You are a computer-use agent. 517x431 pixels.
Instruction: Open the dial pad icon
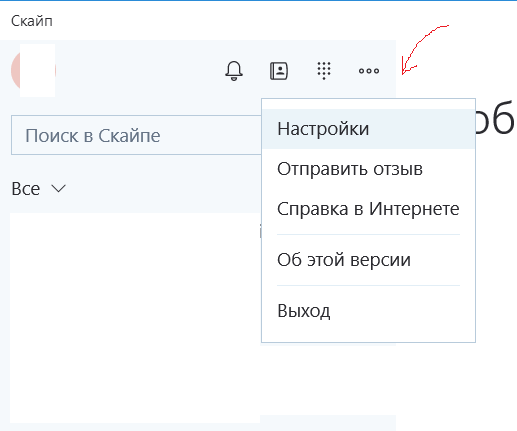(324, 71)
